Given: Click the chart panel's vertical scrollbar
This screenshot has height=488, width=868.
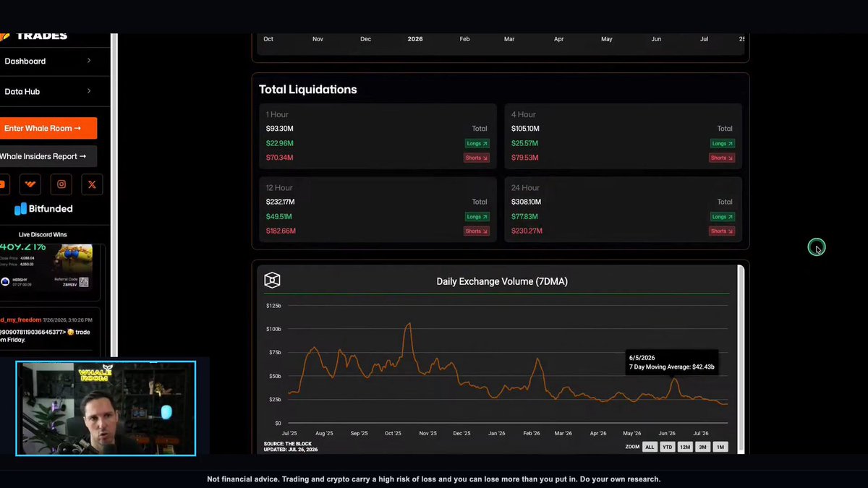Looking at the screenshot, I should tap(741, 359).
